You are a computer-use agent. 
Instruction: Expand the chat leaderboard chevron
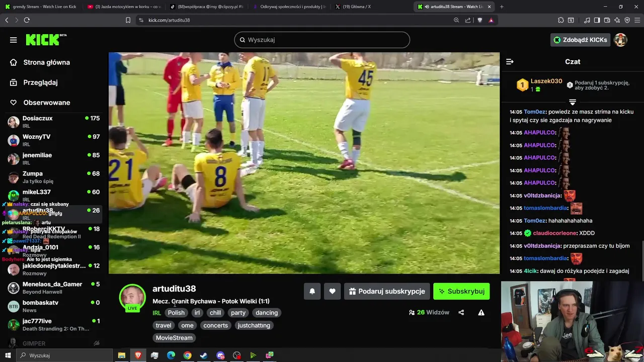572,102
